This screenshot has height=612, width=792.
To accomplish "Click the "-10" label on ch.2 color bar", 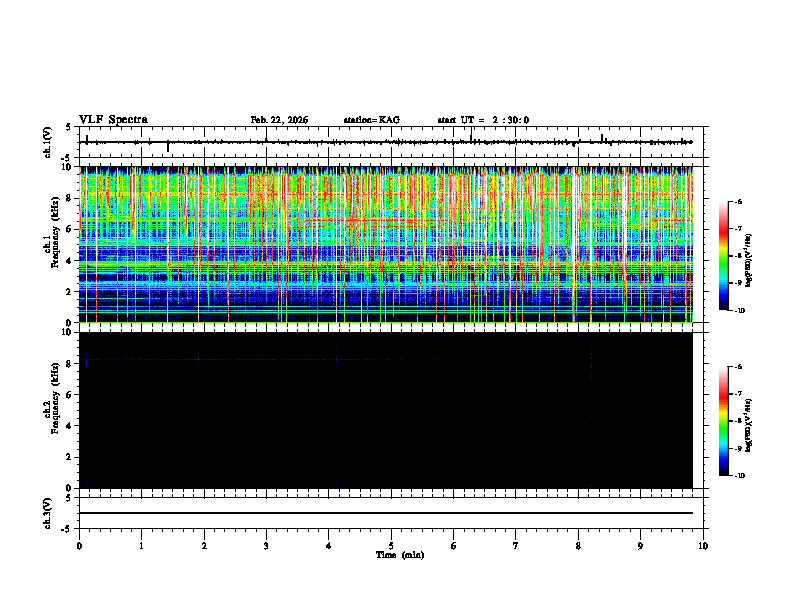I will point(739,476).
